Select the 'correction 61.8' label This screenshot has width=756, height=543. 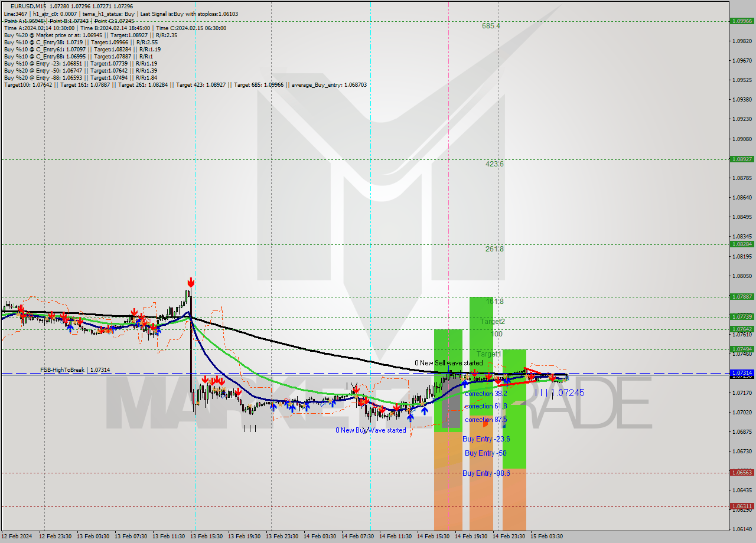(x=485, y=406)
